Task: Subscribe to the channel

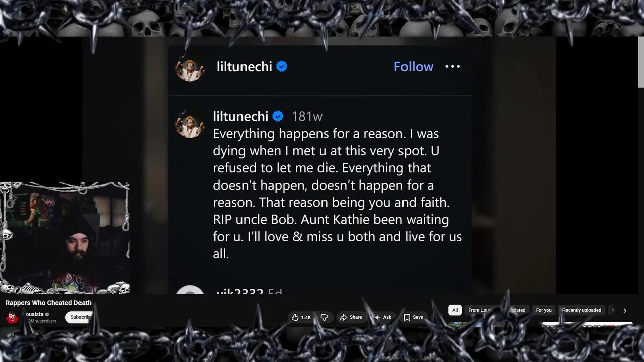Action: [x=80, y=317]
